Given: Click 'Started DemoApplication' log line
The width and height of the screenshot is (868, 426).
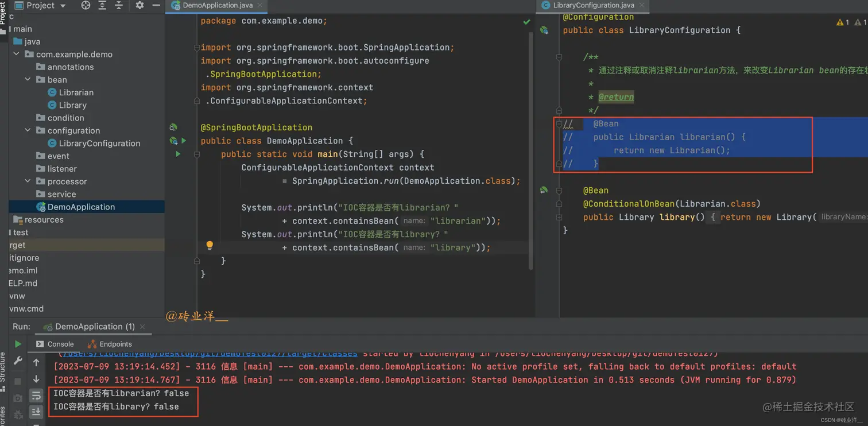Looking at the screenshot, I should coord(425,380).
